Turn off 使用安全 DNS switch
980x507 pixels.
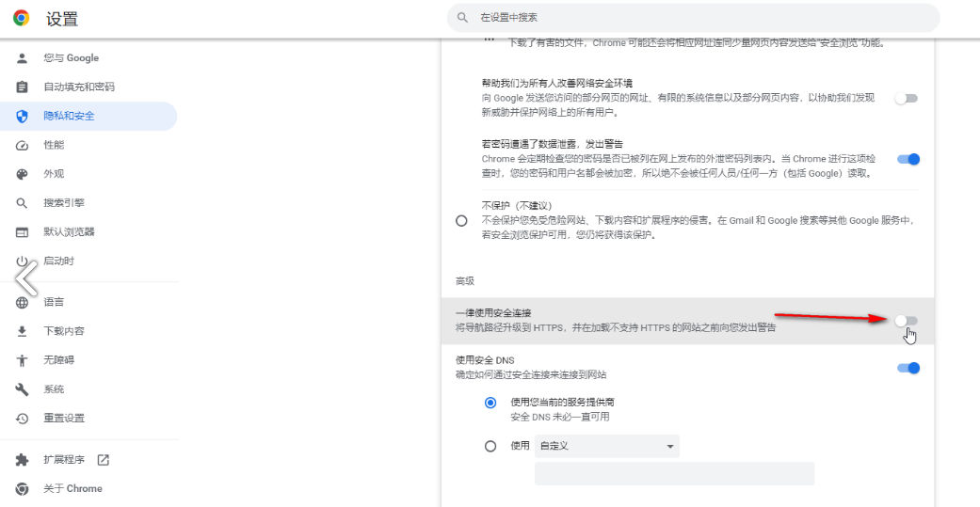click(x=908, y=368)
